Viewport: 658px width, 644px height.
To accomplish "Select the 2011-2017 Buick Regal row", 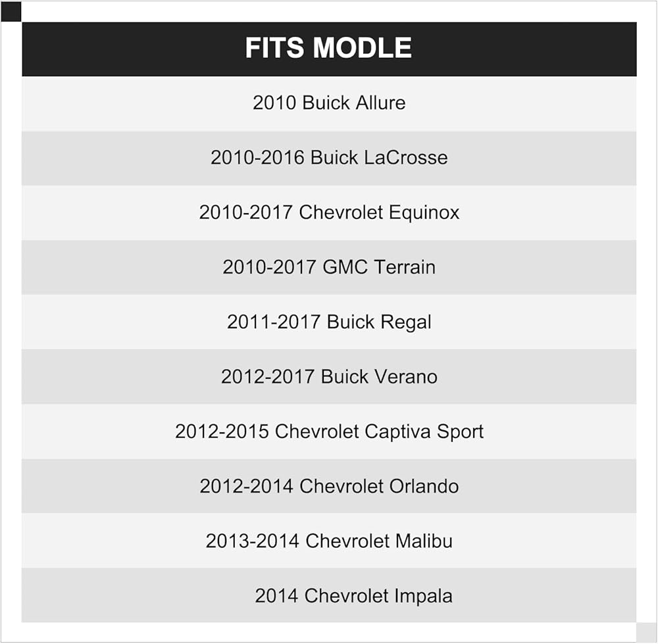I will [329, 322].
